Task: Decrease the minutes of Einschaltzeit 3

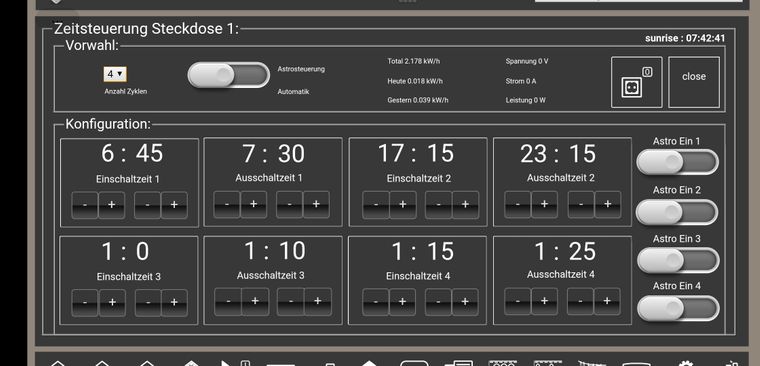Action: [x=148, y=302]
